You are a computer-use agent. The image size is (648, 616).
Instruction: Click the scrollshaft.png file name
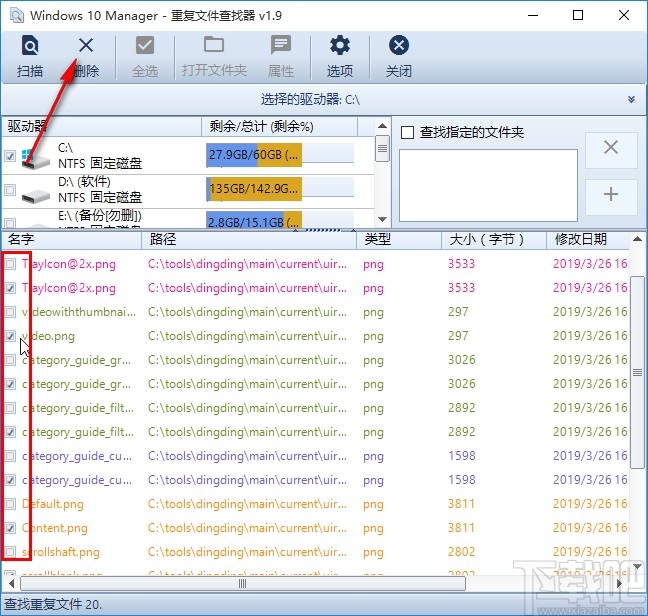click(x=61, y=552)
